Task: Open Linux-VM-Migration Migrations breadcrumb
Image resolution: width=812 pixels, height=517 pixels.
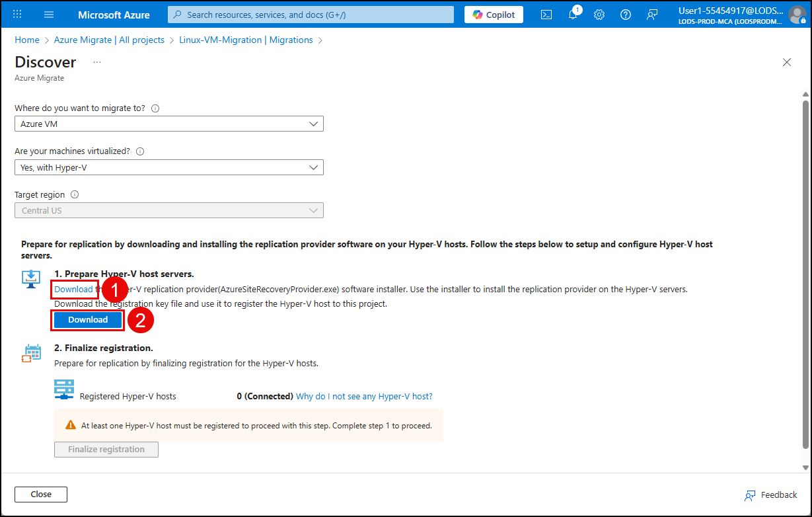Action: (x=246, y=40)
